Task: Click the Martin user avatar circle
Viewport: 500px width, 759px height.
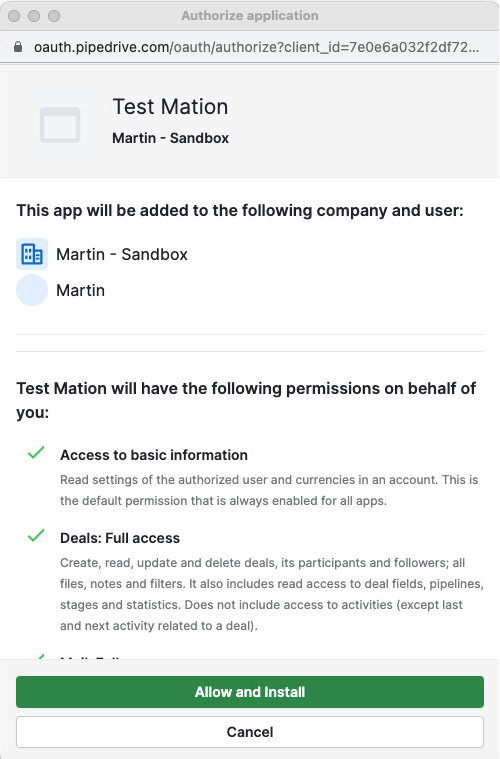Action: point(32,290)
